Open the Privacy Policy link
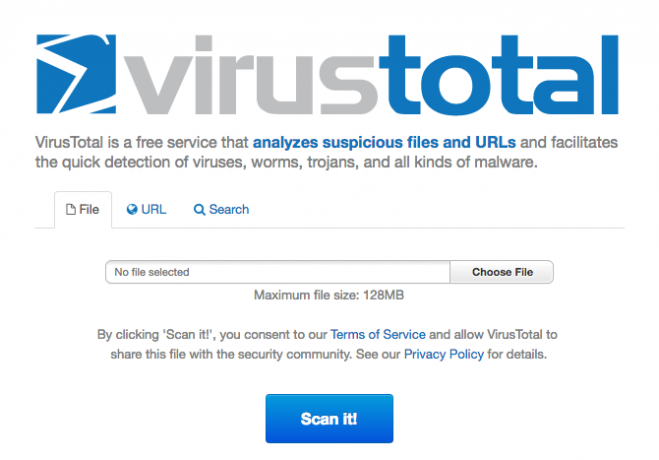659x460 pixels. coord(444,354)
